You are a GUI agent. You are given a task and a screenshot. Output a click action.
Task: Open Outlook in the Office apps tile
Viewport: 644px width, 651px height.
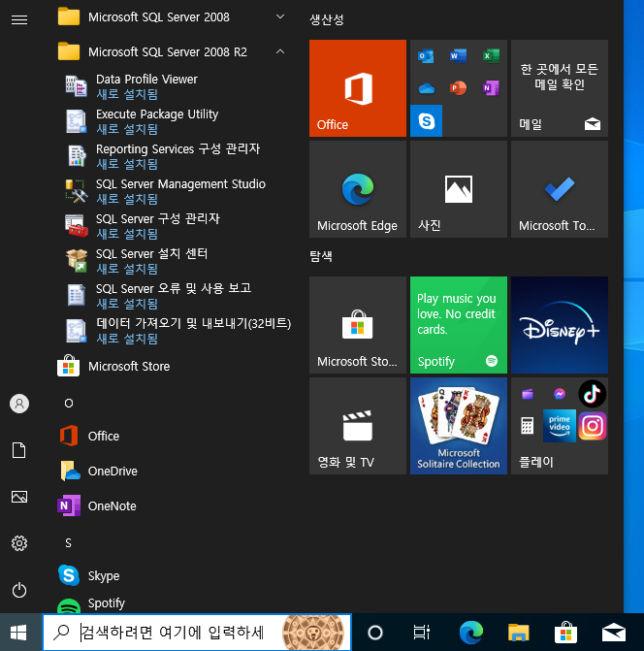pos(426,55)
